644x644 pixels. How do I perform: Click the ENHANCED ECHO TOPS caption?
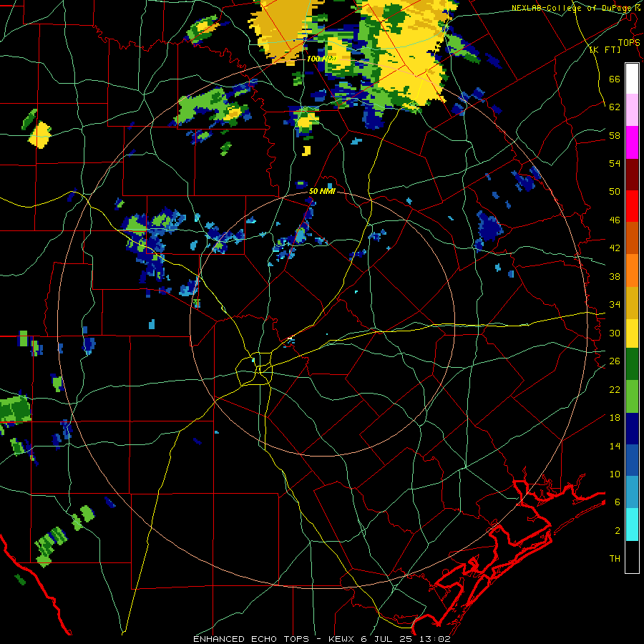click(251, 639)
